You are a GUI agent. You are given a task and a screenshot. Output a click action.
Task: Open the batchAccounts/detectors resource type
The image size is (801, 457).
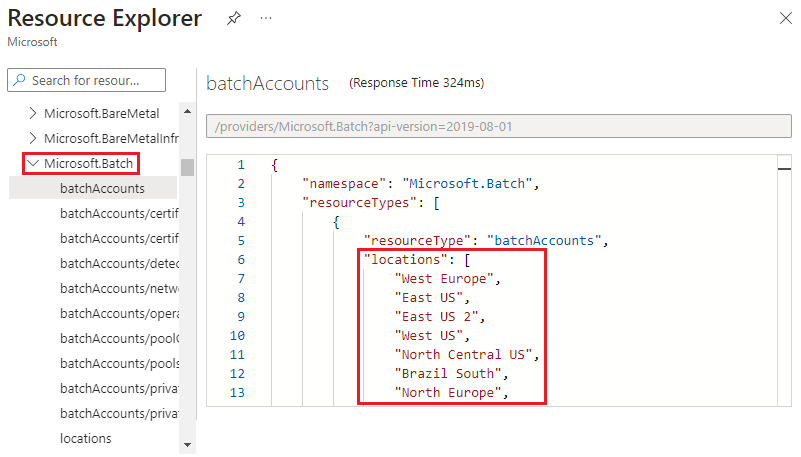click(x=118, y=263)
